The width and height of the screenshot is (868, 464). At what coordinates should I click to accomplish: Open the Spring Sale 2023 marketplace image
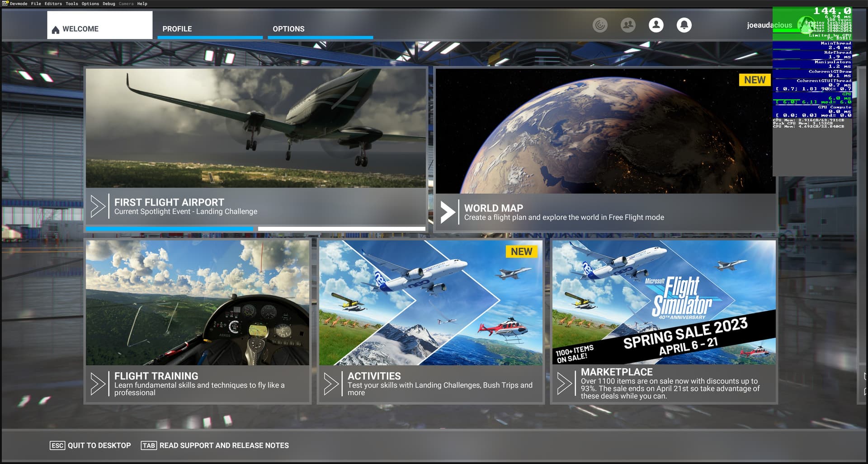click(x=664, y=302)
